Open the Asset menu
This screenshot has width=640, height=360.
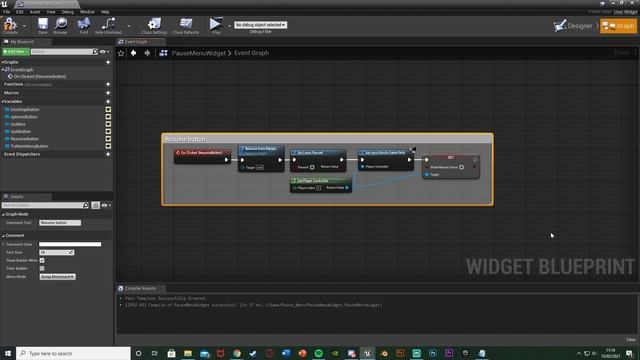coord(35,12)
